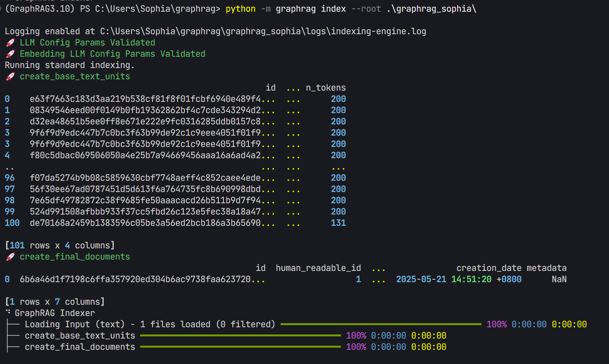Click the create_final_documents tree entry at the bottom
This screenshot has height=364, width=609.
(x=80, y=347)
